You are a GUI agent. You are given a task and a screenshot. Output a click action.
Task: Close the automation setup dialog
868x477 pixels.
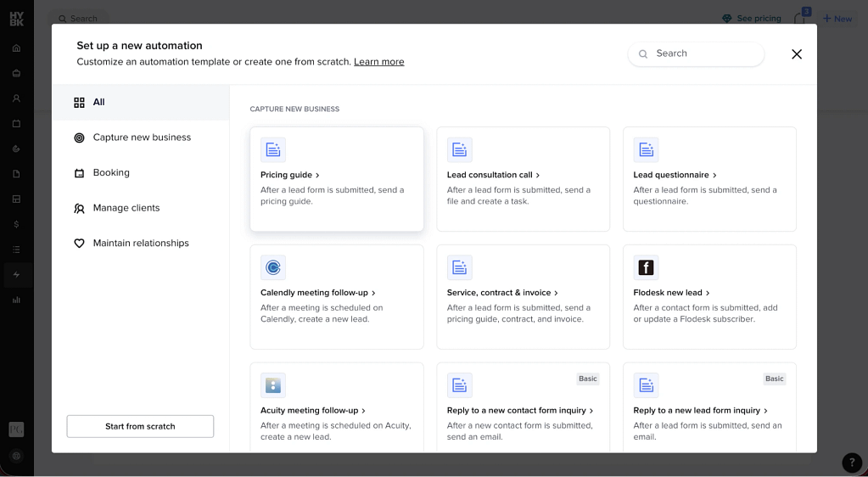pyautogui.click(x=797, y=54)
